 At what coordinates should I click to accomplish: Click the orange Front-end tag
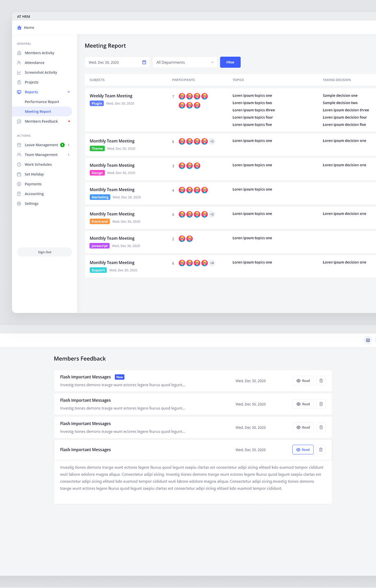click(100, 221)
